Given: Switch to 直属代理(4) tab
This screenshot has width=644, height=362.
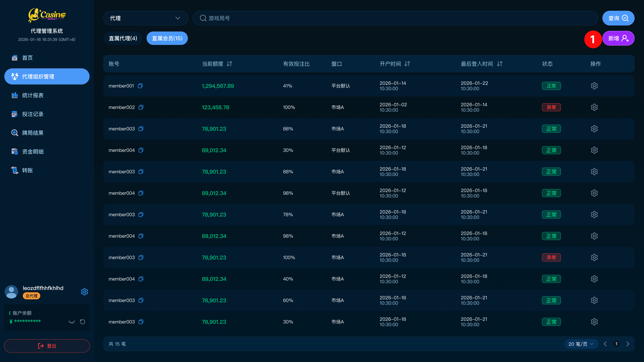Looking at the screenshot, I should click(123, 38).
